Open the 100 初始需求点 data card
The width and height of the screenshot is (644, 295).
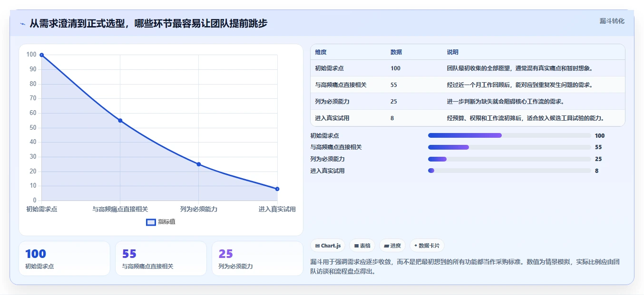(x=64, y=258)
